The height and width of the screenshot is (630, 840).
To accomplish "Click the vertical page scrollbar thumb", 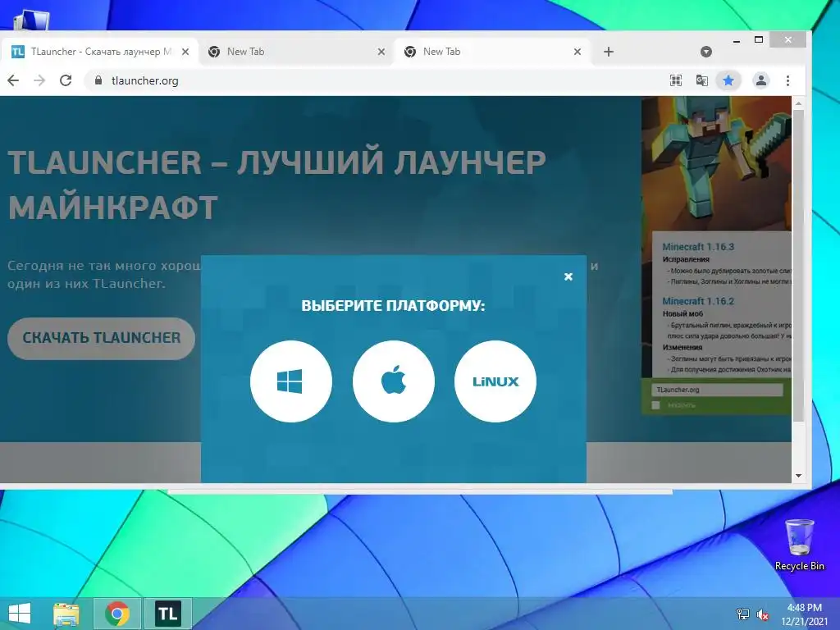I will (798, 265).
